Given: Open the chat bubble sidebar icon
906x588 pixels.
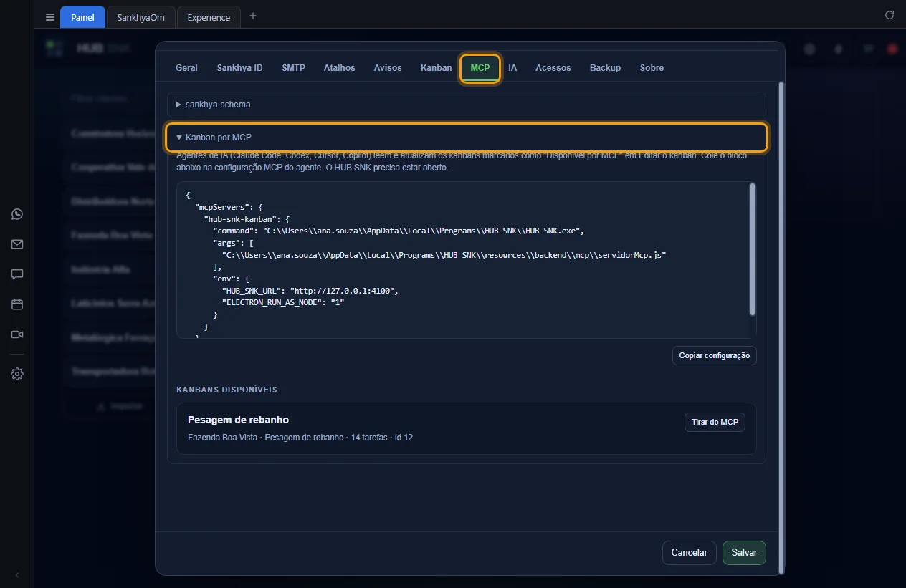Looking at the screenshot, I should point(17,274).
